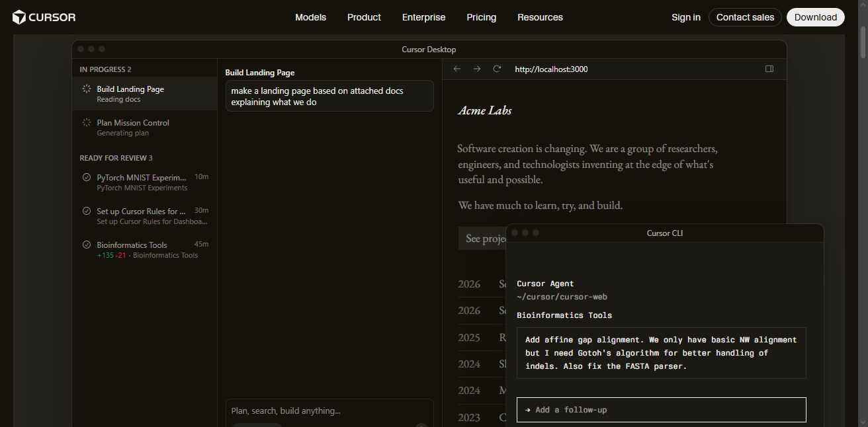
Task: Click the Cursor Agent label in CLI
Action: pos(545,284)
